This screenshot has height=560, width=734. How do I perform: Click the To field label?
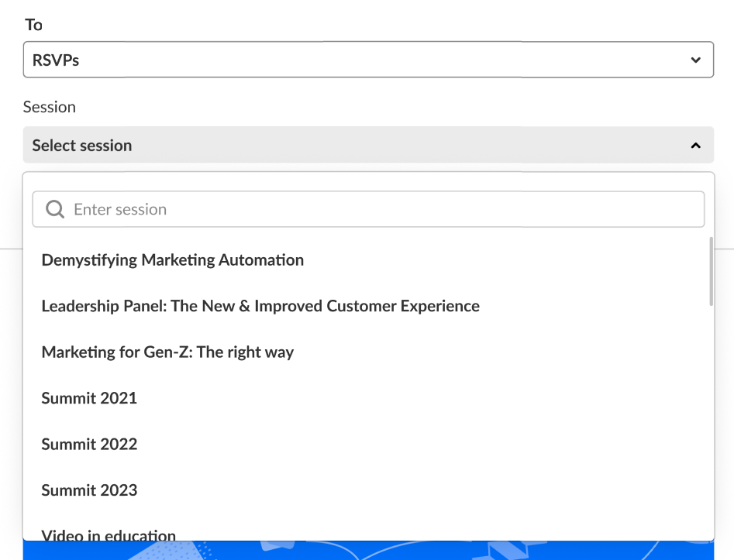(x=33, y=25)
